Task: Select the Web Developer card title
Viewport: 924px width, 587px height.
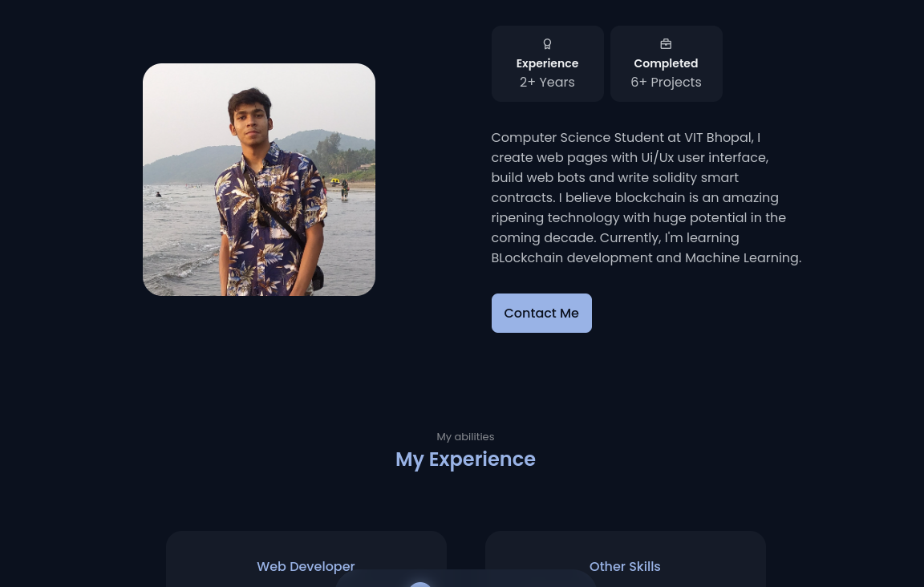Action: coord(306,566)
